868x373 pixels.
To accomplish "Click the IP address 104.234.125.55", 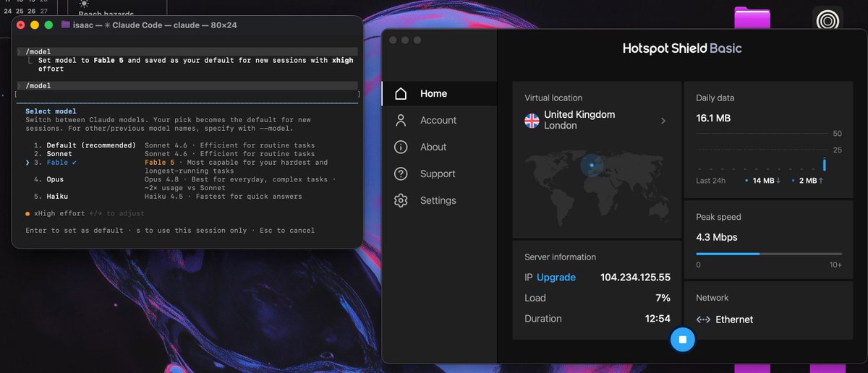I will point(635,278).
